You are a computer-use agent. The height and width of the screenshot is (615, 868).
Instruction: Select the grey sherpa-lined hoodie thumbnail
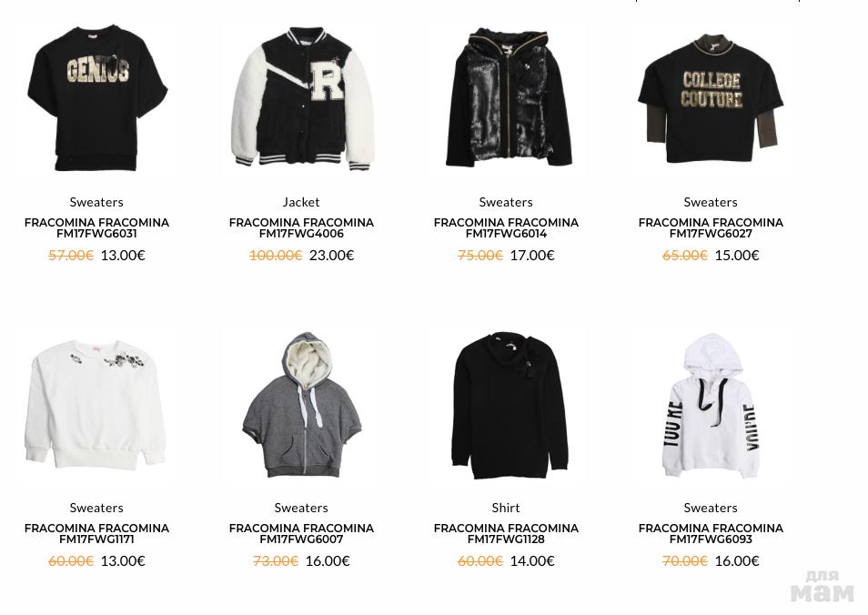click(302, 405)
